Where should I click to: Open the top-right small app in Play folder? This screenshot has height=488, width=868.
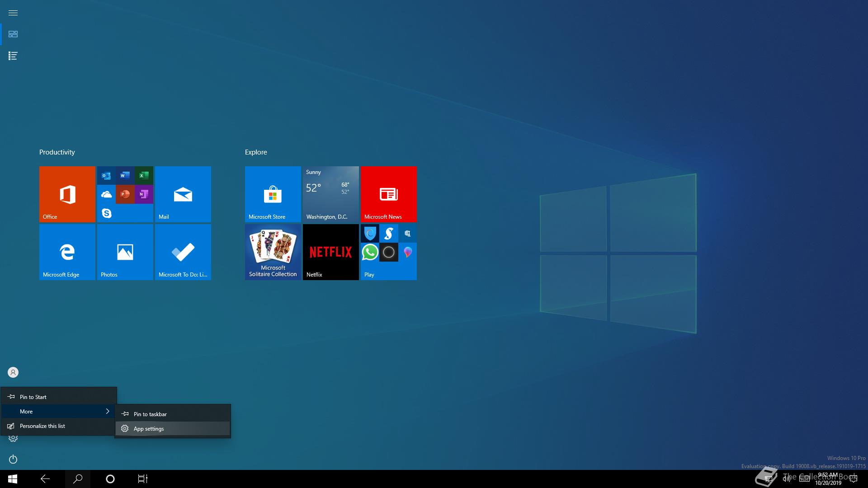407,233
